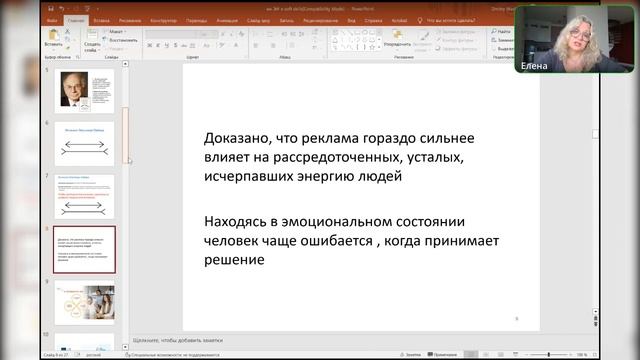Start Slide Show from status bar icon
The width and height of the screenshot is (640, 360).
point(515,355)
